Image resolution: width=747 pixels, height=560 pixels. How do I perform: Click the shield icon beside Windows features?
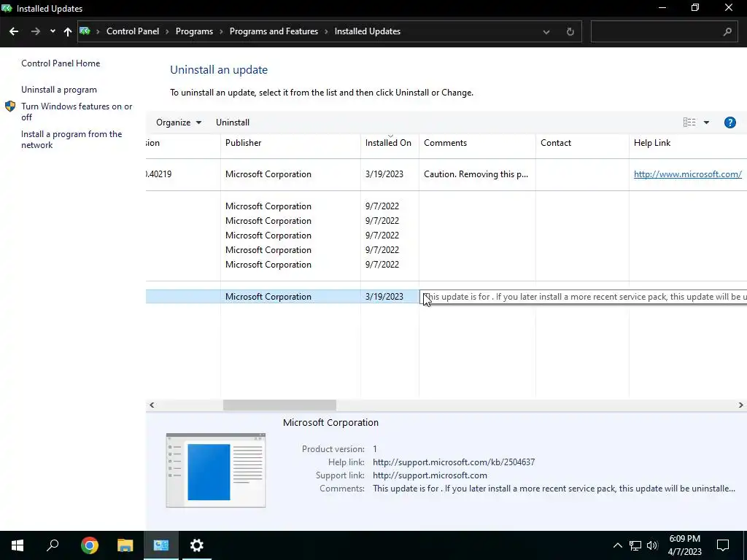(10, 106)
